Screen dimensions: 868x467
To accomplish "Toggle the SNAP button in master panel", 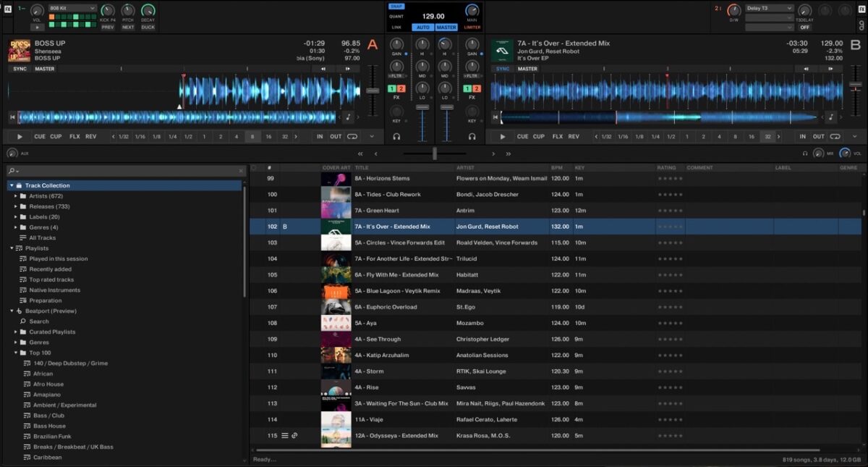I will click(397, 7).
